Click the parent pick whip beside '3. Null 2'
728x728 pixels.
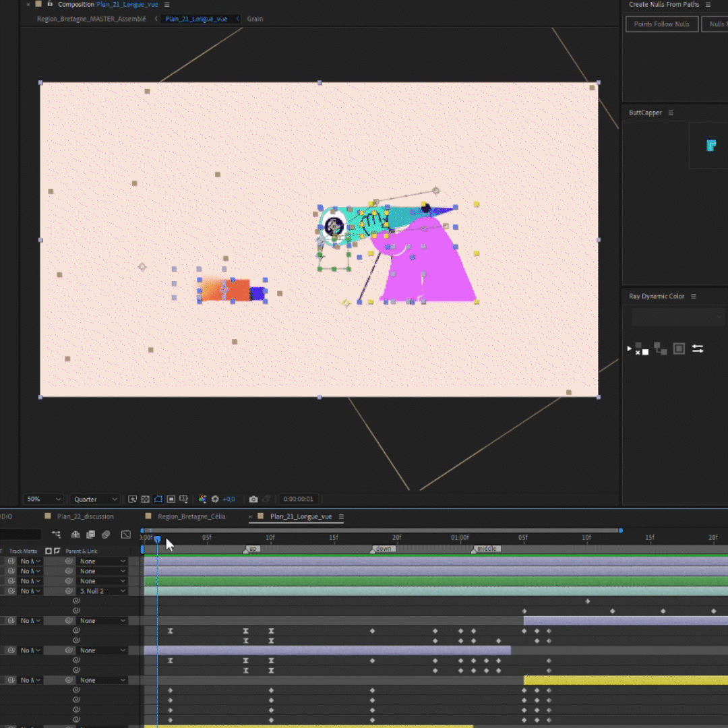coord(69,591)
